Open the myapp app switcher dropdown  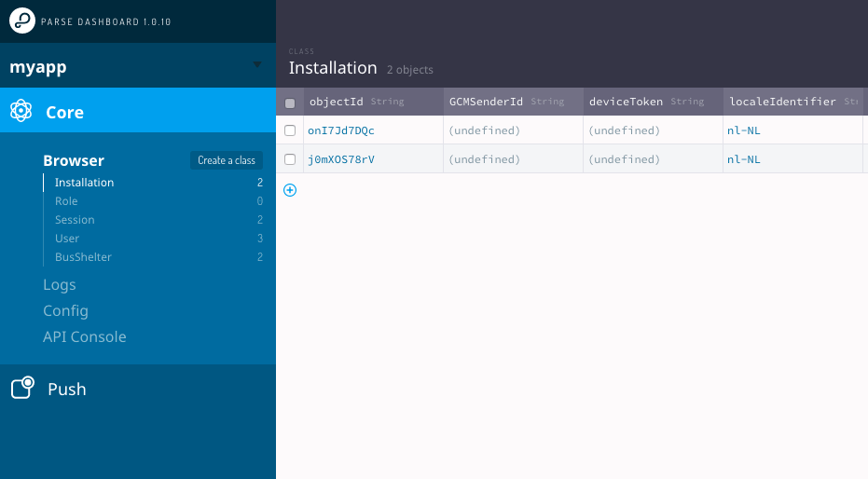(x=138, y=66)
